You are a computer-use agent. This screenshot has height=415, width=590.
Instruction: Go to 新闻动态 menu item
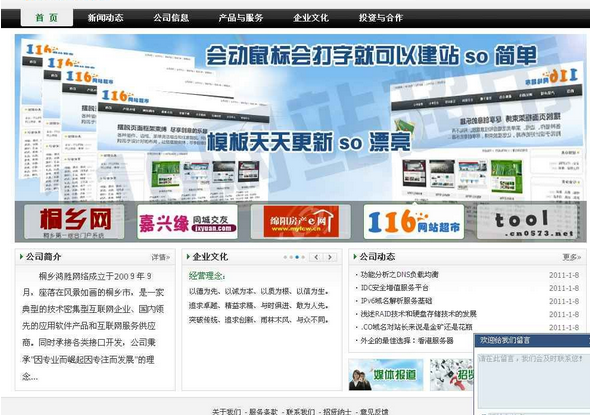click(x=105, y=18)
